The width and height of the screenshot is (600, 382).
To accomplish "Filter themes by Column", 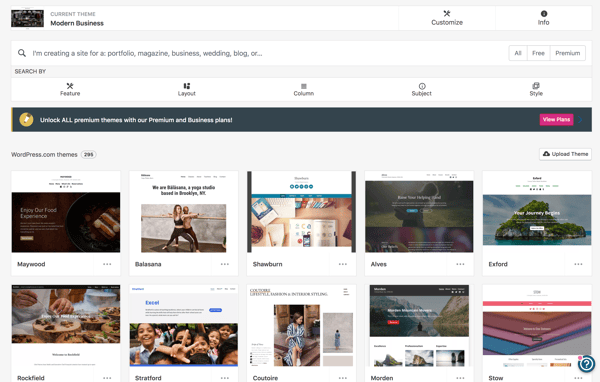I will 304,90.
